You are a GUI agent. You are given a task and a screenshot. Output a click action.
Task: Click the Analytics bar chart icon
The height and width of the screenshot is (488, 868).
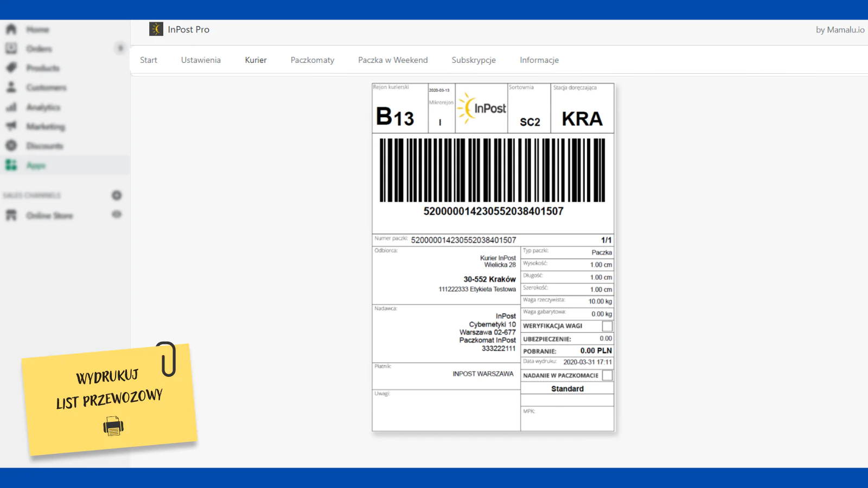pos(11,107)
